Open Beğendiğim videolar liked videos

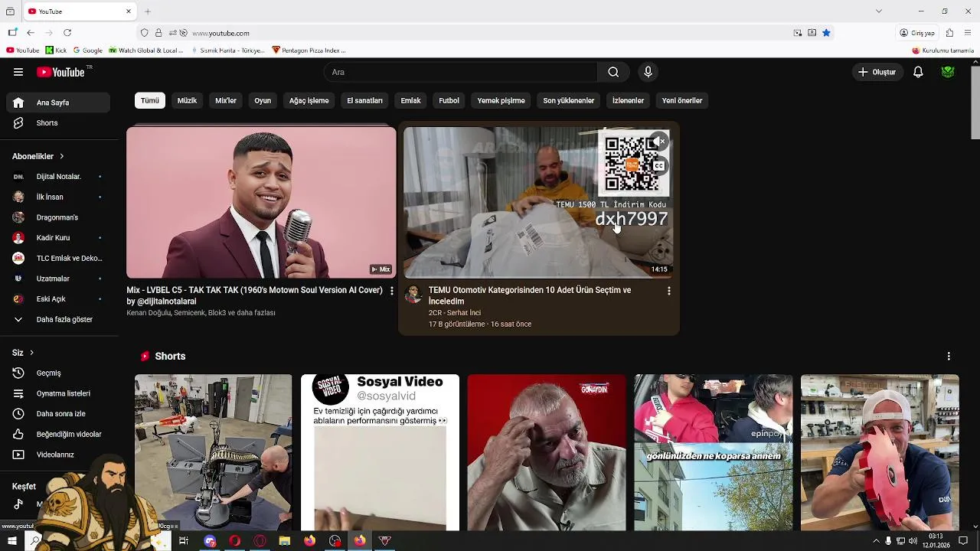(58, 435)
